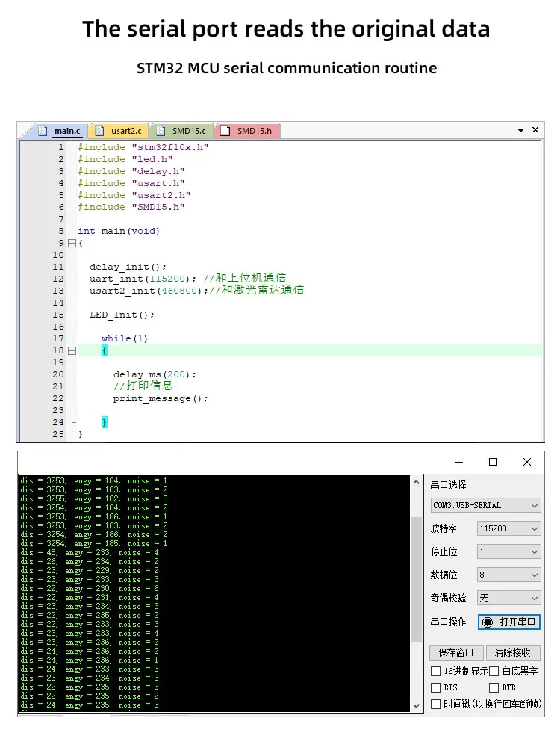Click the main.c file icon on tab
The width and height of the screenshot is (560, 733).
(x=43, y=131)
